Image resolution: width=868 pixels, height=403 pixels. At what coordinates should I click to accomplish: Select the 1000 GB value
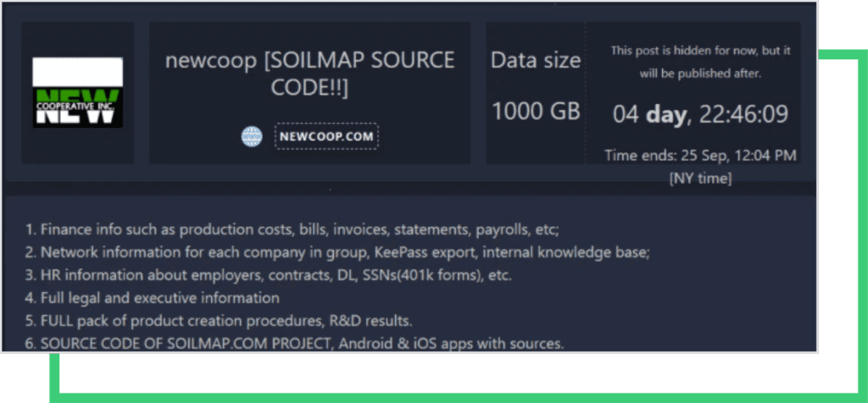(536, 111)
